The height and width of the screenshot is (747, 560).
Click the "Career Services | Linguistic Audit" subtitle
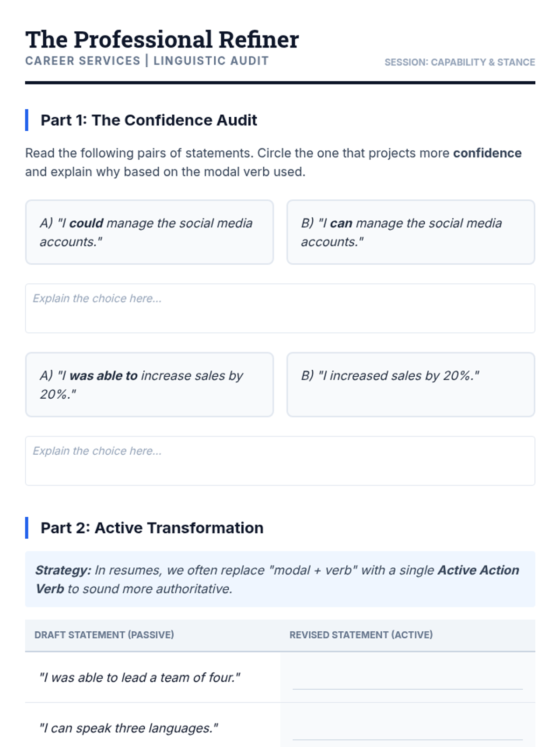pos(147,61)
